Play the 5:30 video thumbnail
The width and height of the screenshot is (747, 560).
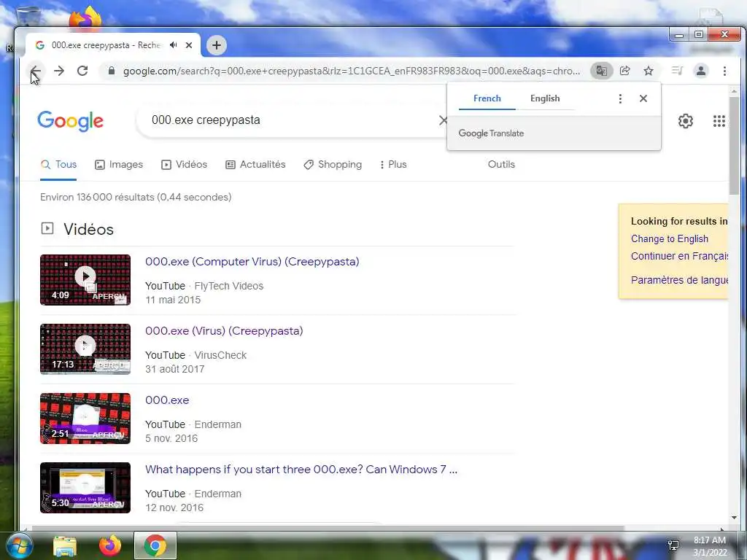85,488
